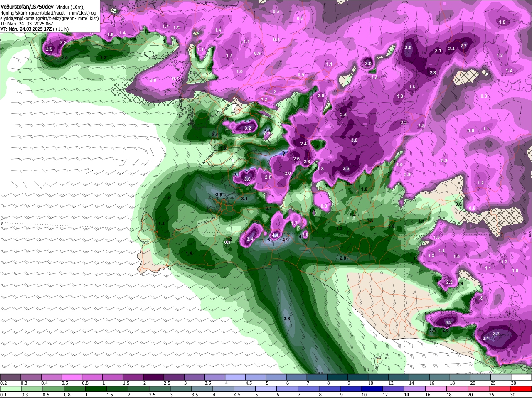The image size is (532, 398).
Task: Select the top-row legend swatch labeled 16
Action: pyautogui.click(x=440, y=377)
